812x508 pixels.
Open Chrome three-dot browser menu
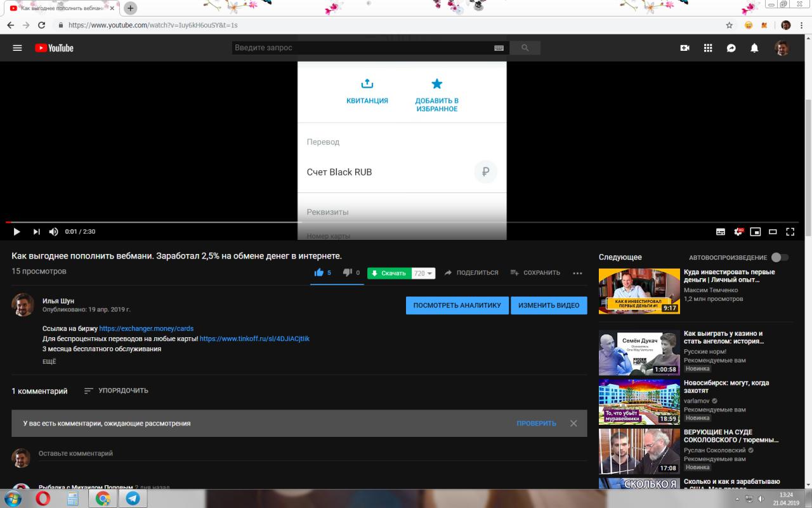pos(802,25)
